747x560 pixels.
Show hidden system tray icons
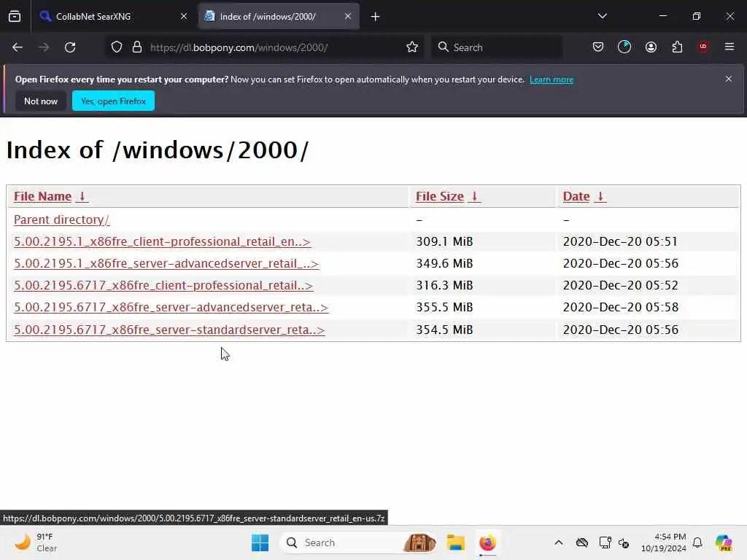click(x=559, y=542)
